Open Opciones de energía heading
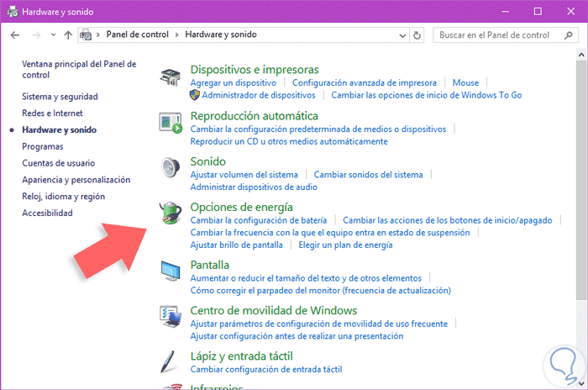 pos(242,208)
